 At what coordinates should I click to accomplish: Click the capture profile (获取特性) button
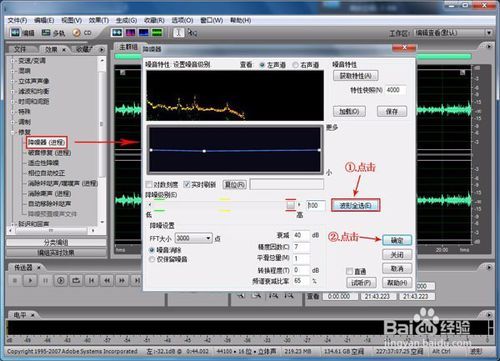click(356, 76)
